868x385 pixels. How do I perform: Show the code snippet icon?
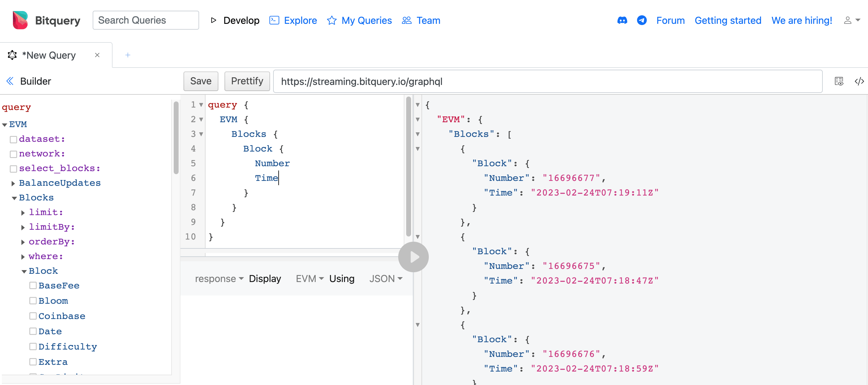point(859,81)
